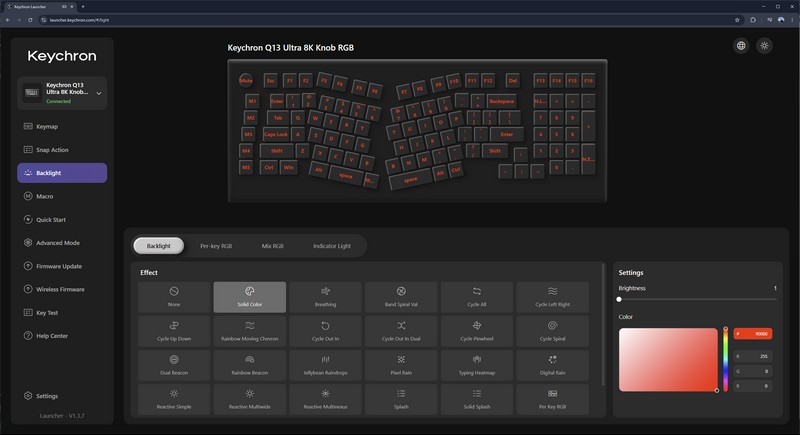The image size is (800, 435).
Task: Select the Cycle Out In Dual effect
Action: (x=401, y=331)
